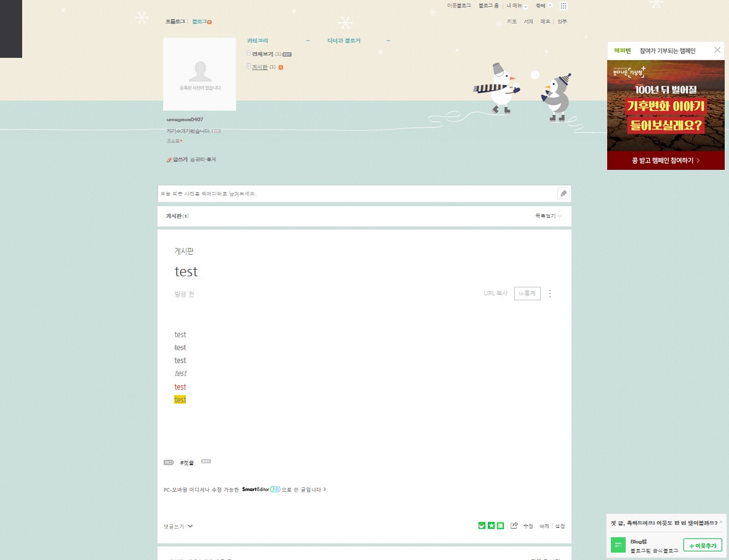This screenshot has height=560, width=729.
Task: Collapse the 다녀간 블로거 section
Action: pyautogui.click(x=388, y=41)
